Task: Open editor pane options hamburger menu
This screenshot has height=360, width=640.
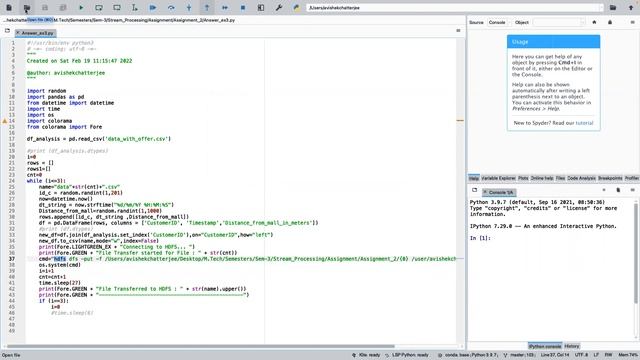Action: tap(458, 31)
